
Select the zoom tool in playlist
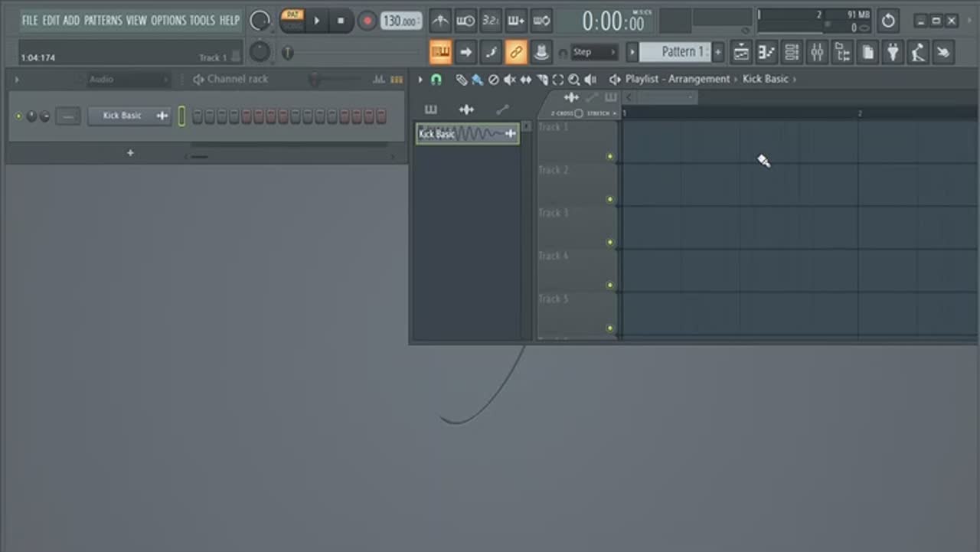coord(573,80)
